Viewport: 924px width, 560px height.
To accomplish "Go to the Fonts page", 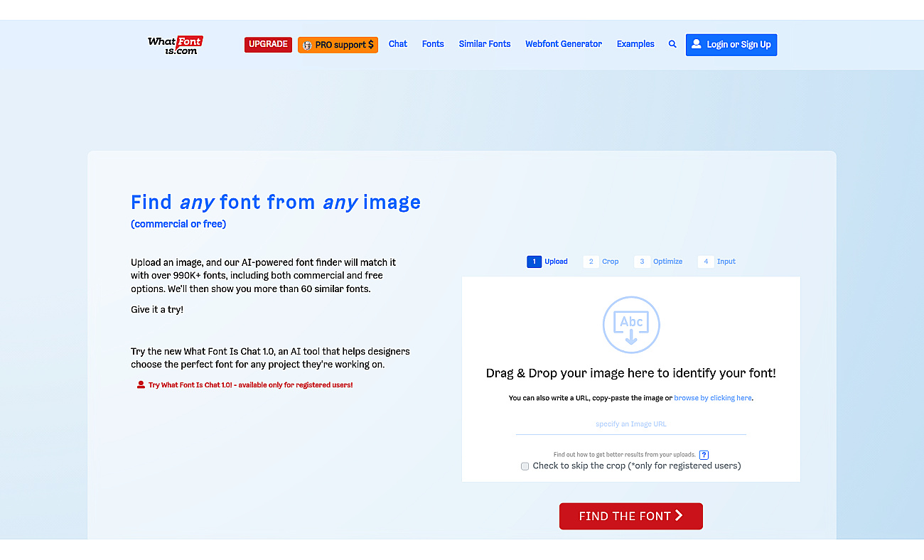I will [433, 44].
